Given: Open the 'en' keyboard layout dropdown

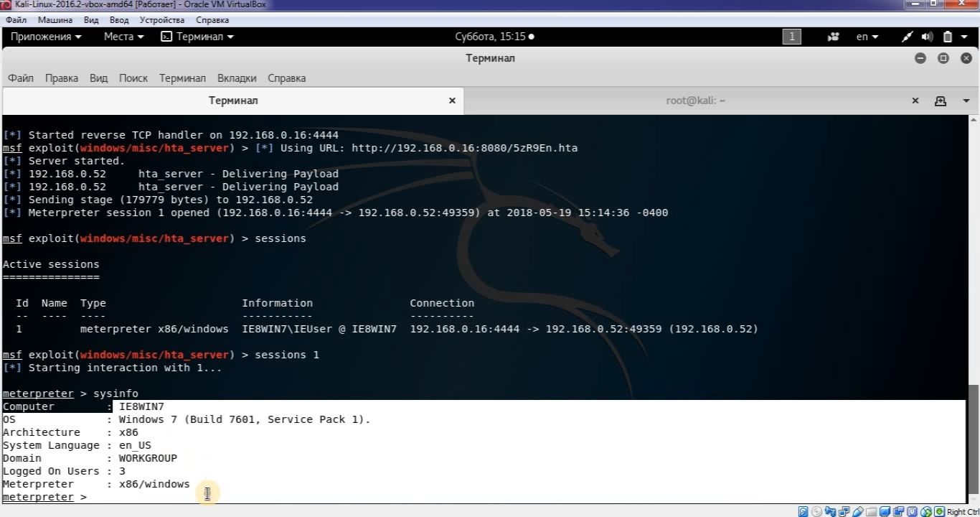Looking at the screenshot, I should pyautogui.click(x=867, y=37).
